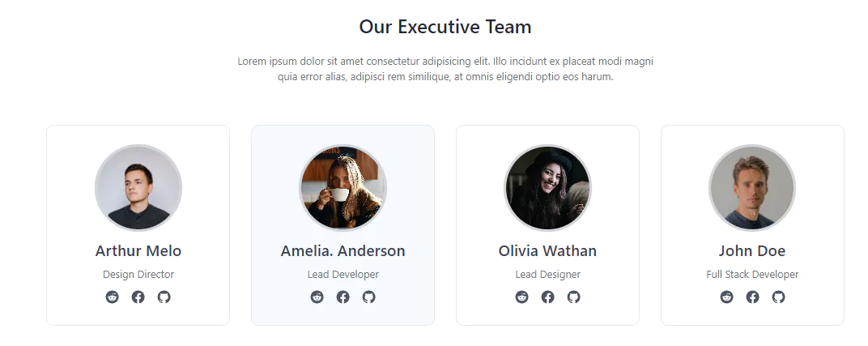Select the Amelia. Anderson name heading
The width and height of the screenshot is (868, 346).
pos(343,250)
